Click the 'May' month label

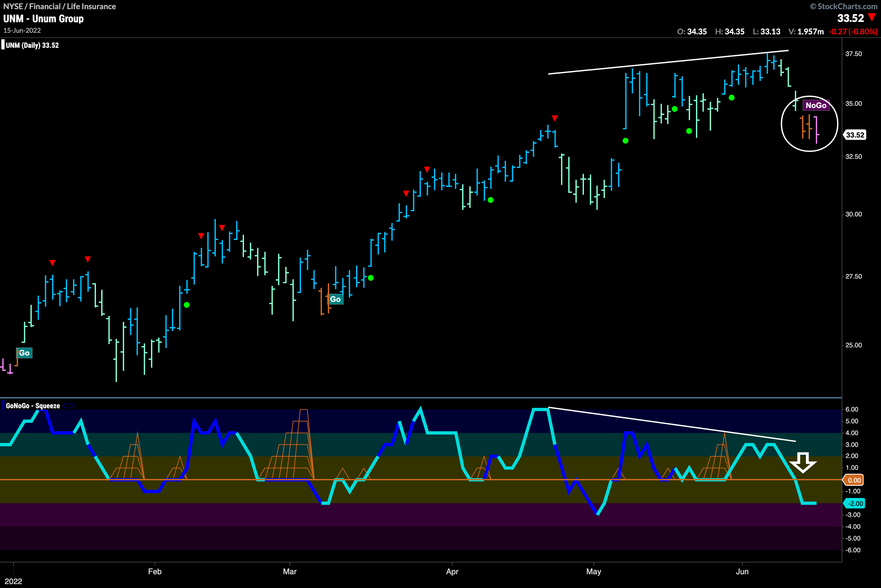(x=593, y=572)
